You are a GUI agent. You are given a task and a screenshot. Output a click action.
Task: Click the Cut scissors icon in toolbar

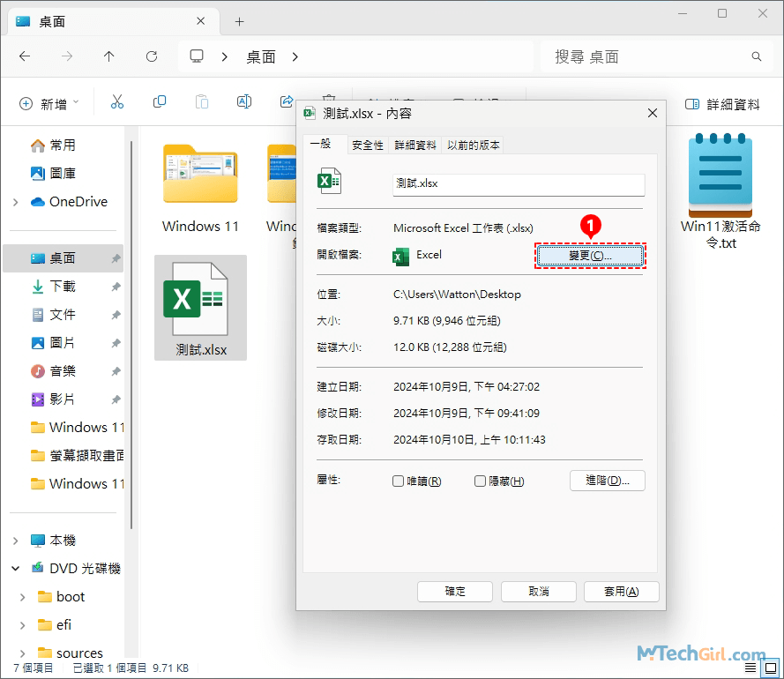(x=117, y=103)
